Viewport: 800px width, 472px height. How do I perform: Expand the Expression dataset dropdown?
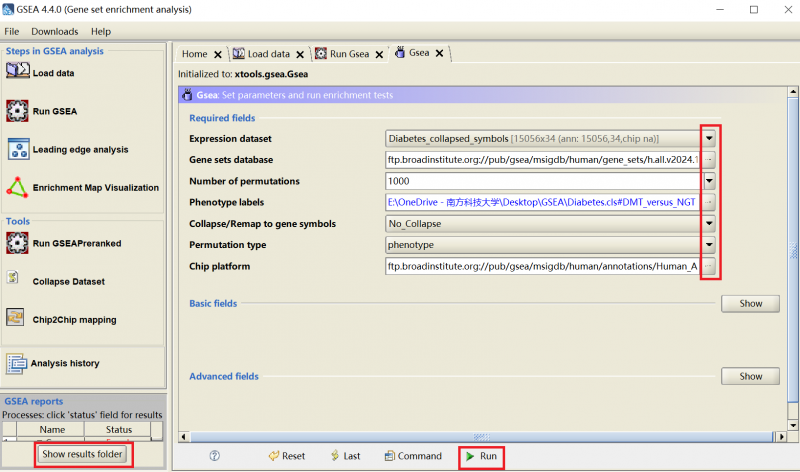pos(709,138)
